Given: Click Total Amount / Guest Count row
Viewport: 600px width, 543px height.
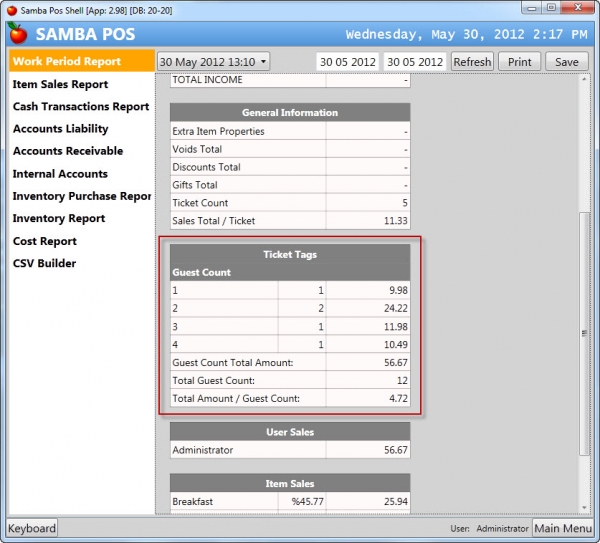Looking at the screenshot, I should tap(290, 398).
